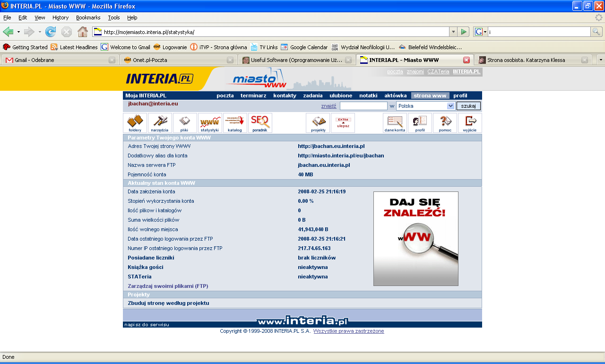
Task: Open the profil icon in toolbar
Action: click(420, 123)
